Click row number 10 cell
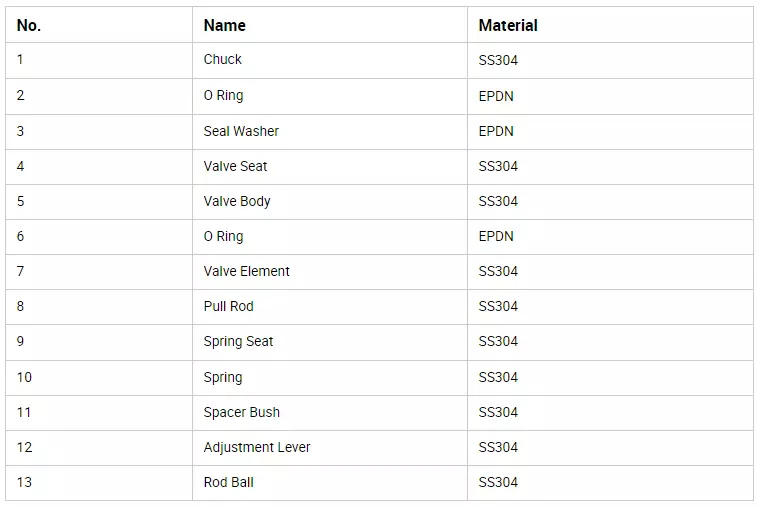Viewport: 757px width, 507px height. coord(24,377)
